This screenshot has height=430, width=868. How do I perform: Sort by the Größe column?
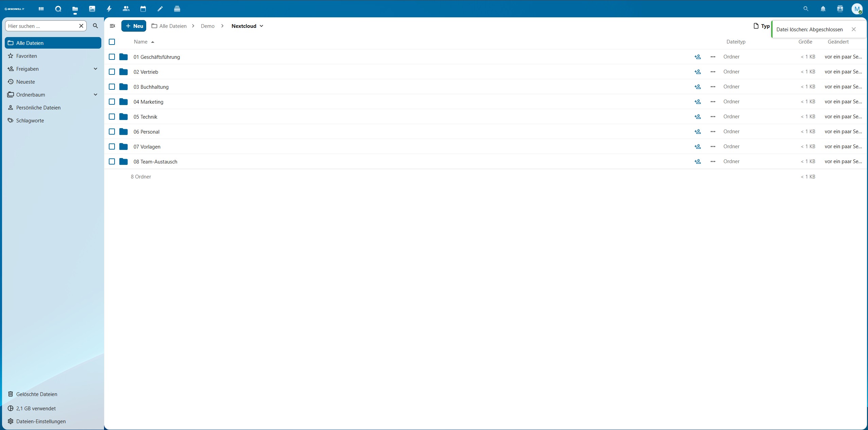tap(805, 42)
